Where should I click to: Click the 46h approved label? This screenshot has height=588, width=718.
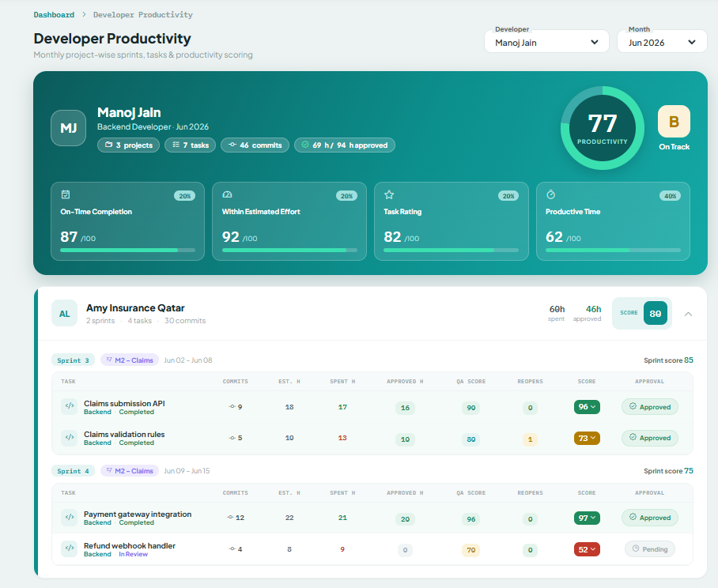tap(588, 314)
